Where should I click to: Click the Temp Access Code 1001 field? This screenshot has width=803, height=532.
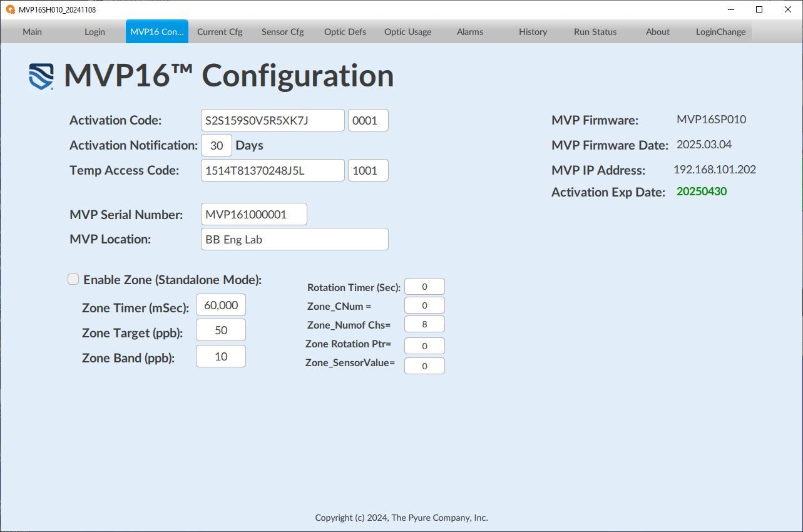(368, 170)
